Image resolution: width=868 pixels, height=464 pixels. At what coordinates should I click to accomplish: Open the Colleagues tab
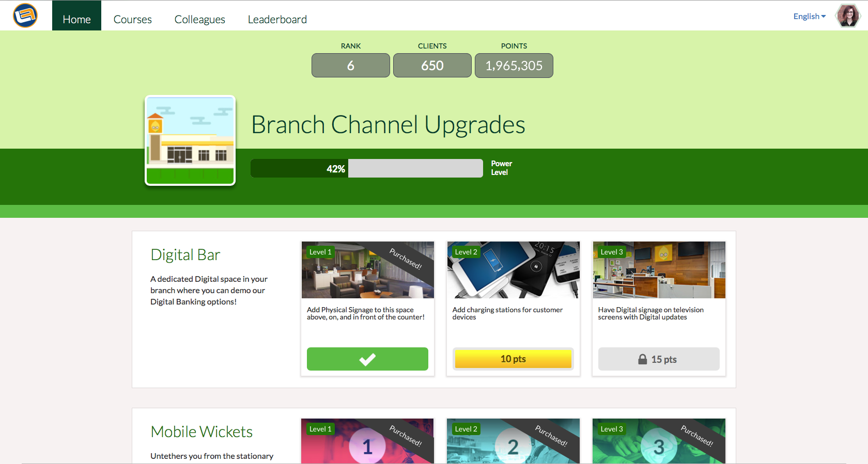200,19
